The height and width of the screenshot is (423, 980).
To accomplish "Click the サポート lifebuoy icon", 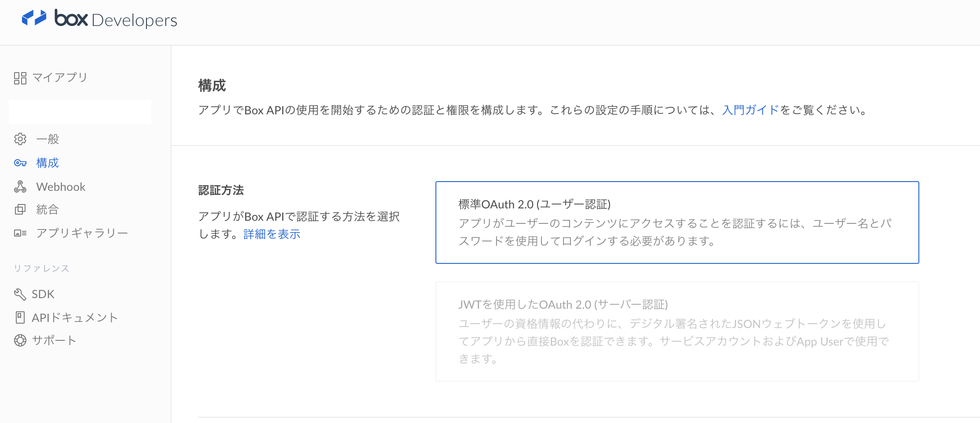I will pos(20,340).
